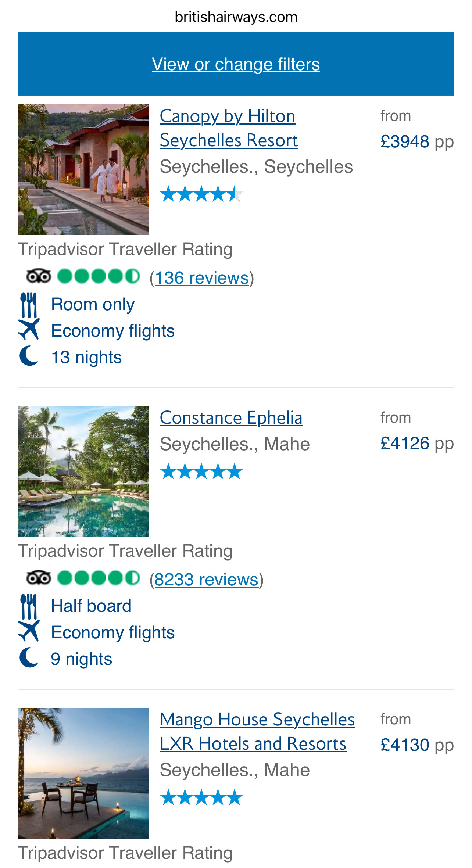Click Tripadvisor owl logo for Canopy rating
The image size is (472, 868).
coord(38,276)
